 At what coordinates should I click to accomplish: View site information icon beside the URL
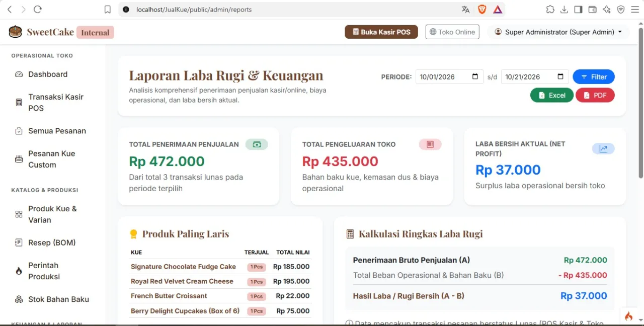tap(126, 10)
